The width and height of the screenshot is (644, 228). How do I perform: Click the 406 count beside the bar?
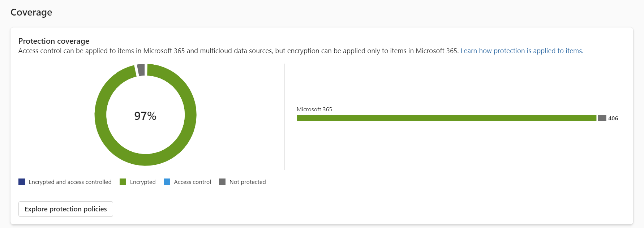[613, 119]
